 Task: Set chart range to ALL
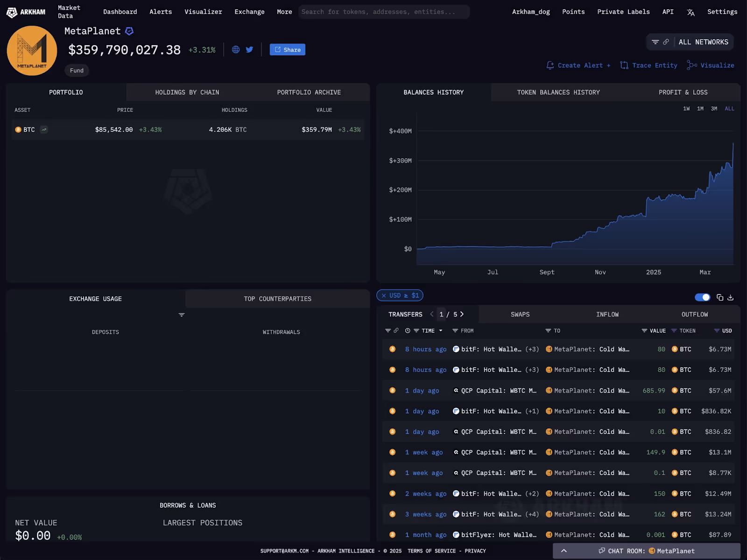click(x=729, y=109)
